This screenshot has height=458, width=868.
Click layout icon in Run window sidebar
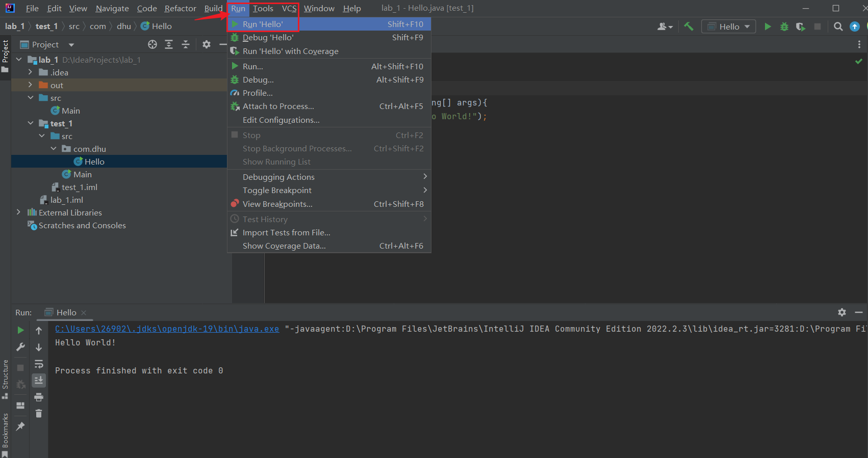pyautogui.click(x=20, y=406)
